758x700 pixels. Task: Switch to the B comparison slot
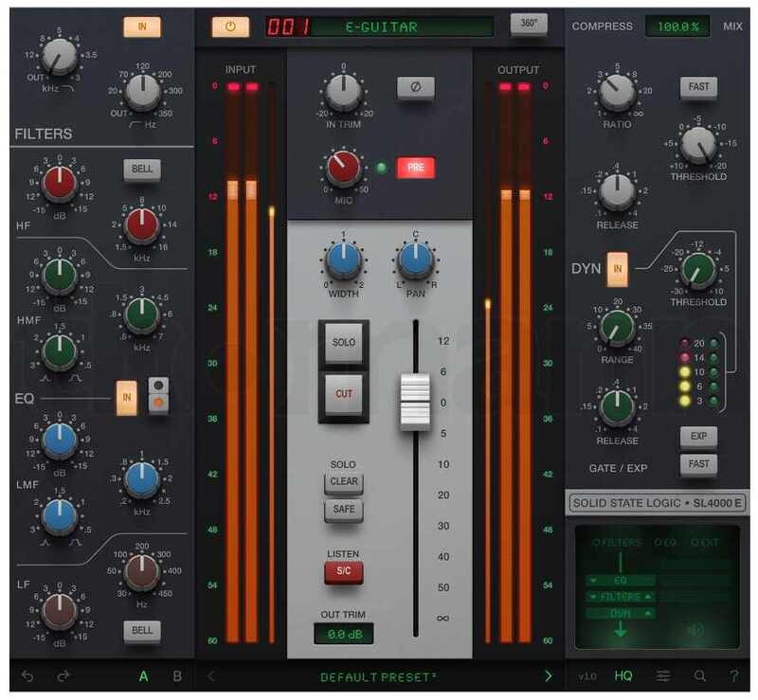176,675
